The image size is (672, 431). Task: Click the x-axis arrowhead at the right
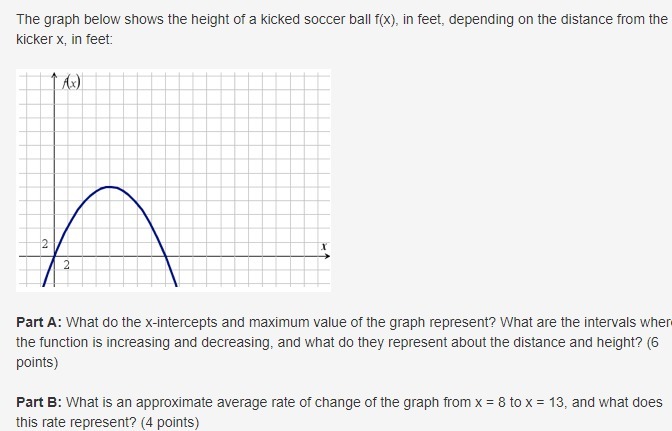[327, 256]
